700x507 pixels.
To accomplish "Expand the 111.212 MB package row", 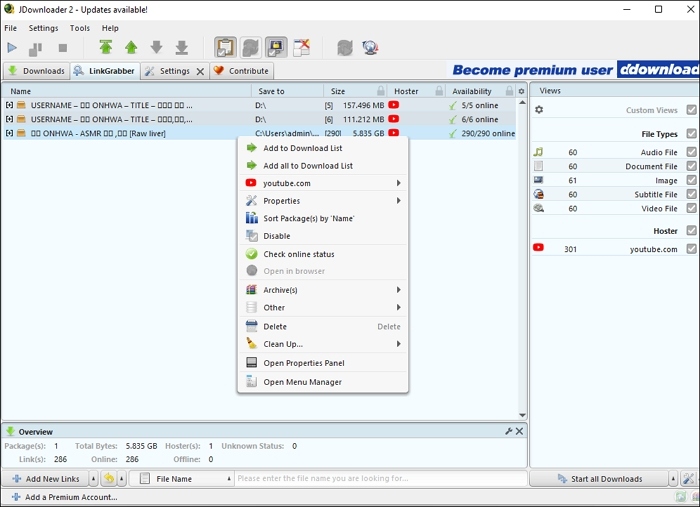I will pyautogui.click(x=9, y=119).
